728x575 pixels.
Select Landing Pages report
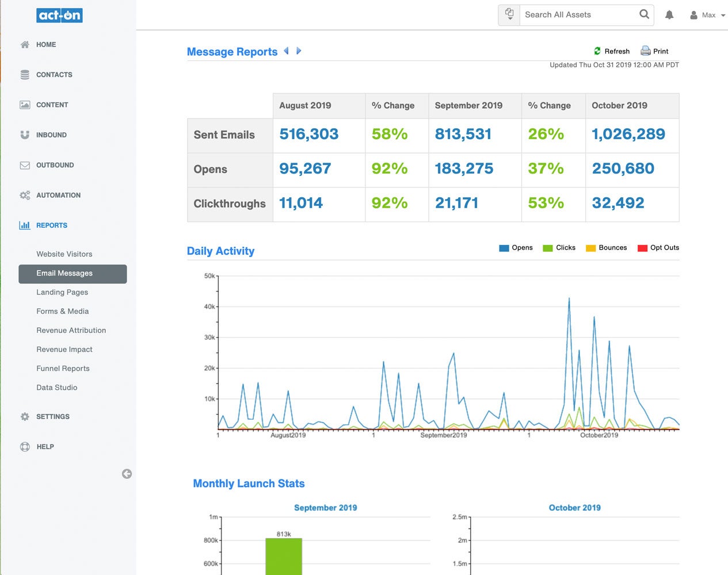click(62, 292)
